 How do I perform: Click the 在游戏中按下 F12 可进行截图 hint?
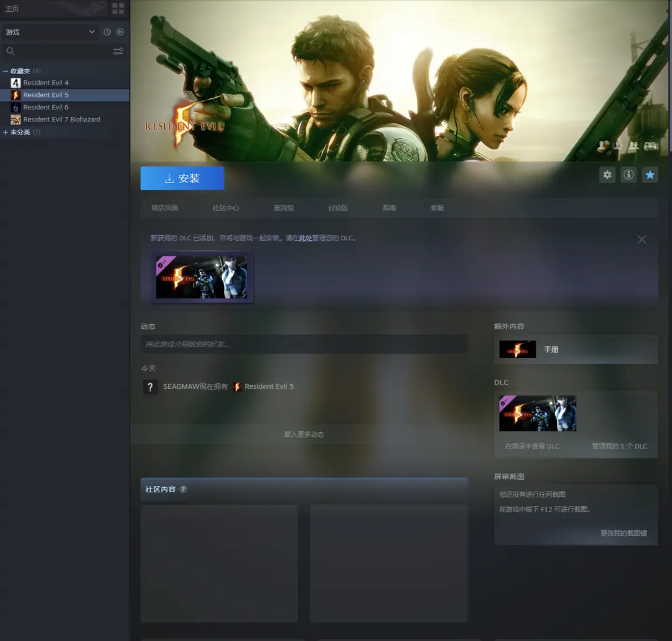544,509
